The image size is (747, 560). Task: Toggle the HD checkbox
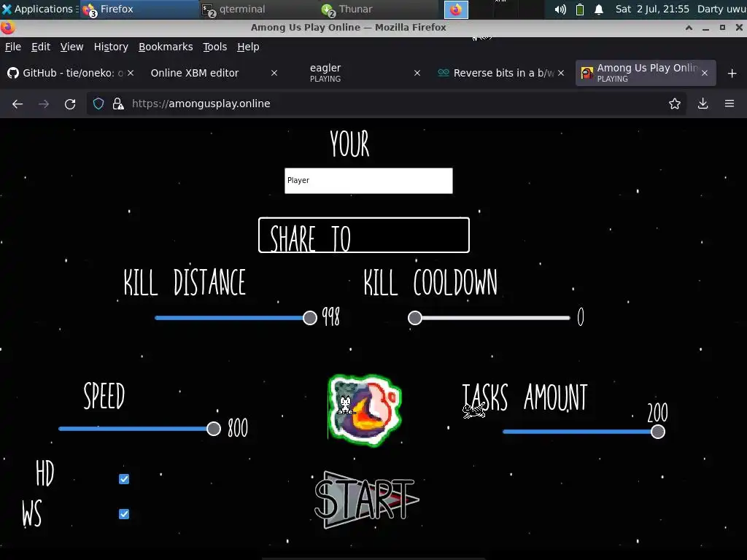click(124, 479)
